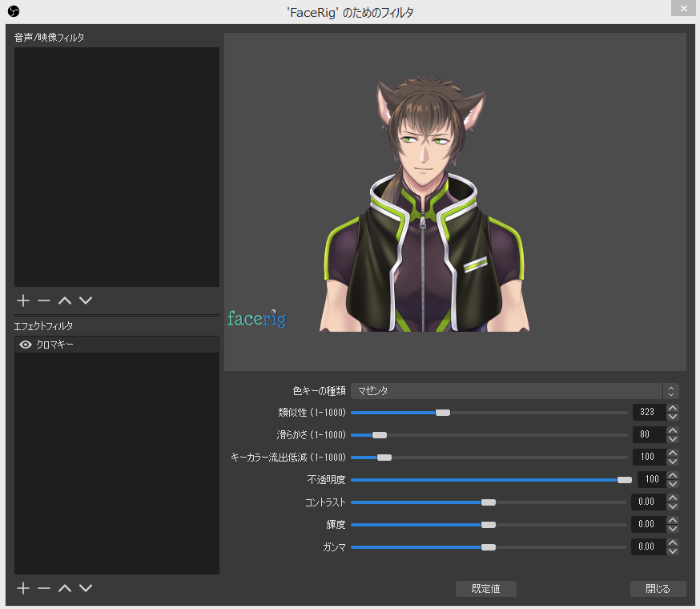This screenshot has height=609, width=700.
Task: Click the OBS logo in title bar
Action: pos(14,10)
